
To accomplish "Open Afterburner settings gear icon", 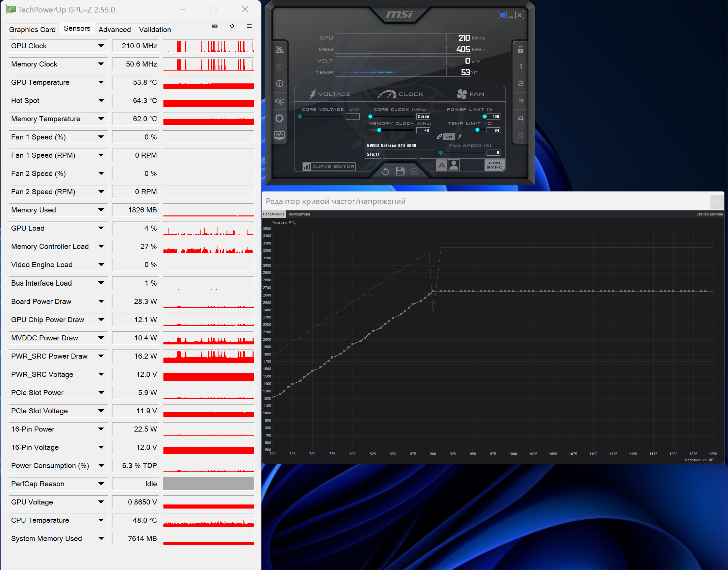I will (x=280, y=119).
